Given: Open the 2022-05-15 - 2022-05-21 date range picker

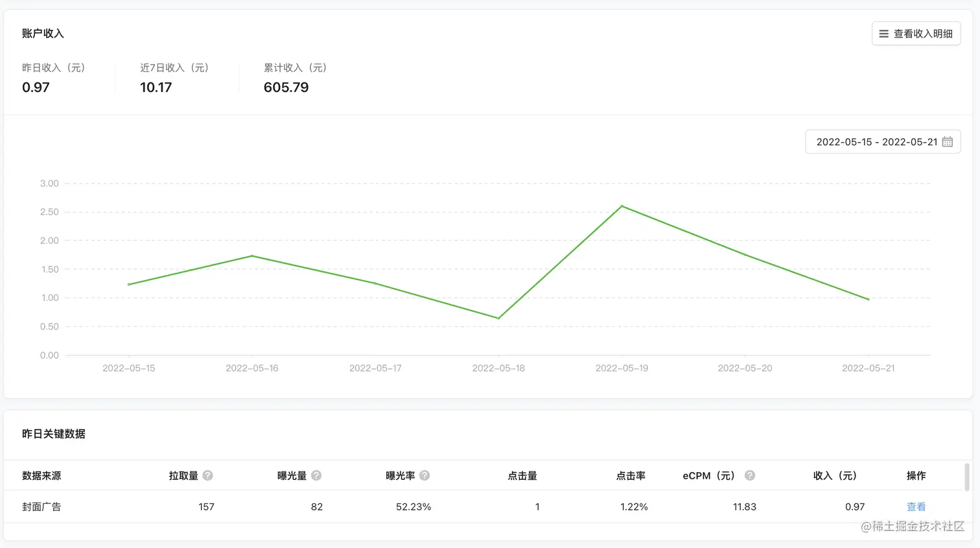Looking at the screenshot, I should (x=883, y=141).
